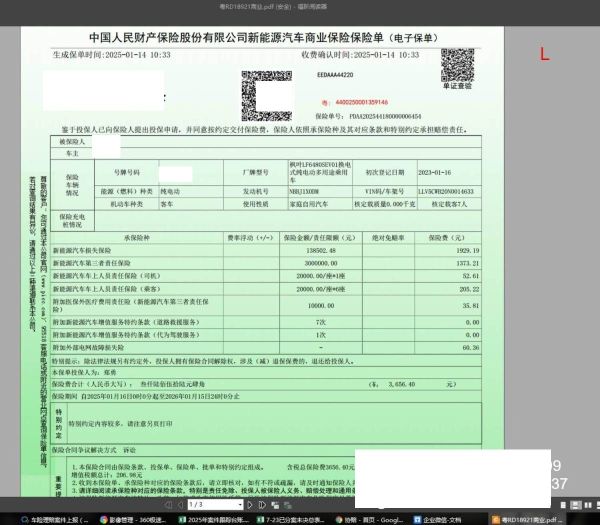Click 新能源汽车损失保险 row label
This screenshot has height=525, width=600.
click(82, 251)
